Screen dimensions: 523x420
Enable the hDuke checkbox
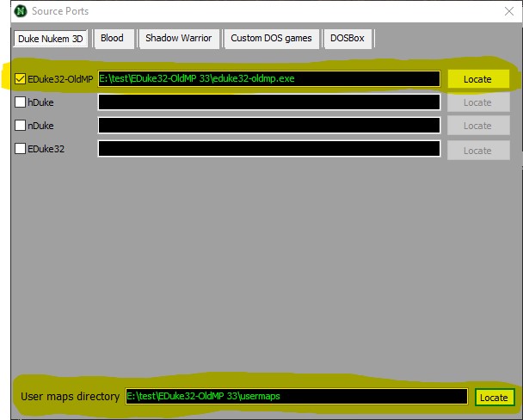20,102
